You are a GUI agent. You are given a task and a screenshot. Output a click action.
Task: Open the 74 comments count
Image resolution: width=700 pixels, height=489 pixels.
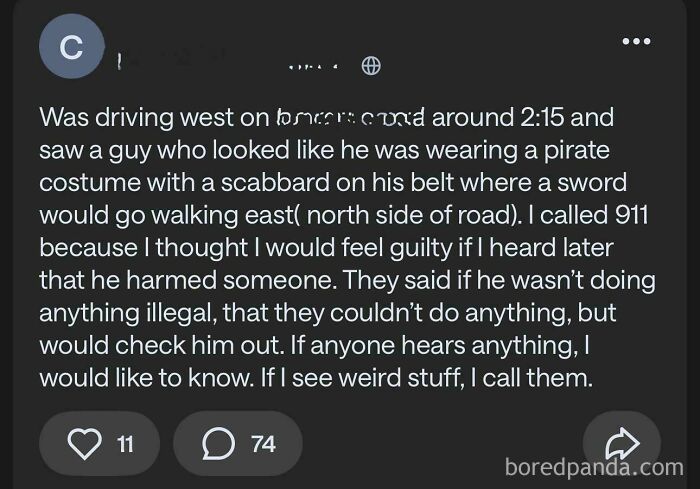(262, 443)
